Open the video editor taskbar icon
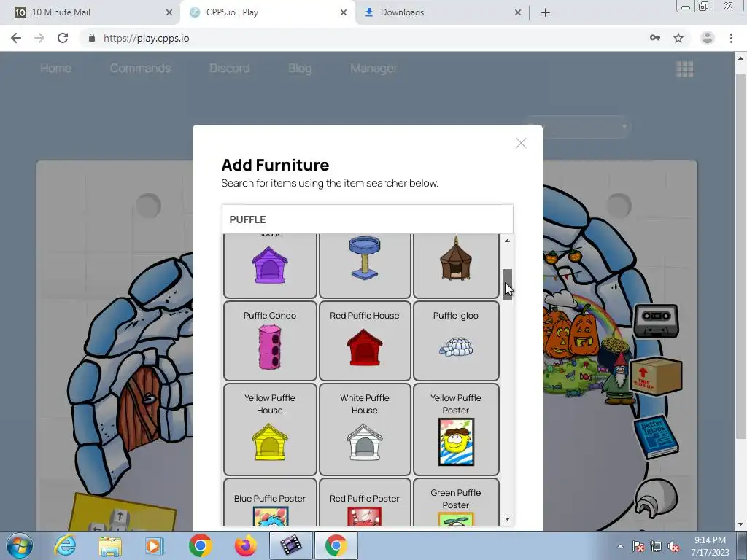This screenshot has width=747, height=560. [x=291, y=545]
